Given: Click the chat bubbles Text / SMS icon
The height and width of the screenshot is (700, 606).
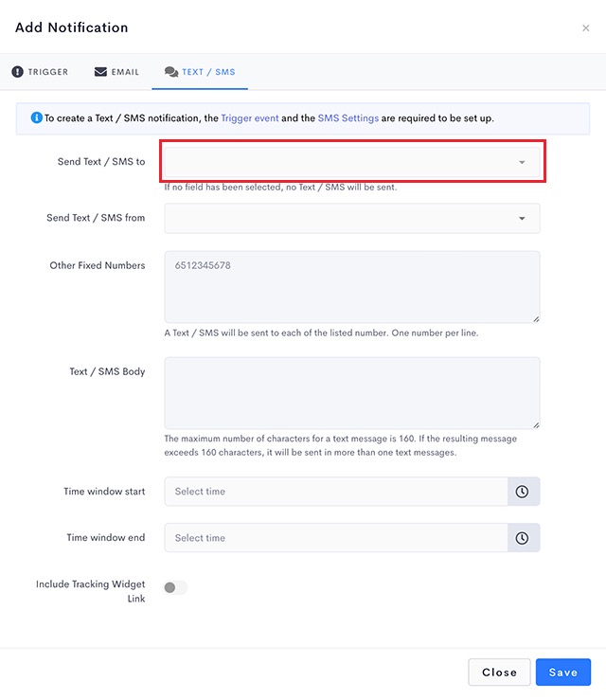Looking at the screenshot, I should point(170,72).
